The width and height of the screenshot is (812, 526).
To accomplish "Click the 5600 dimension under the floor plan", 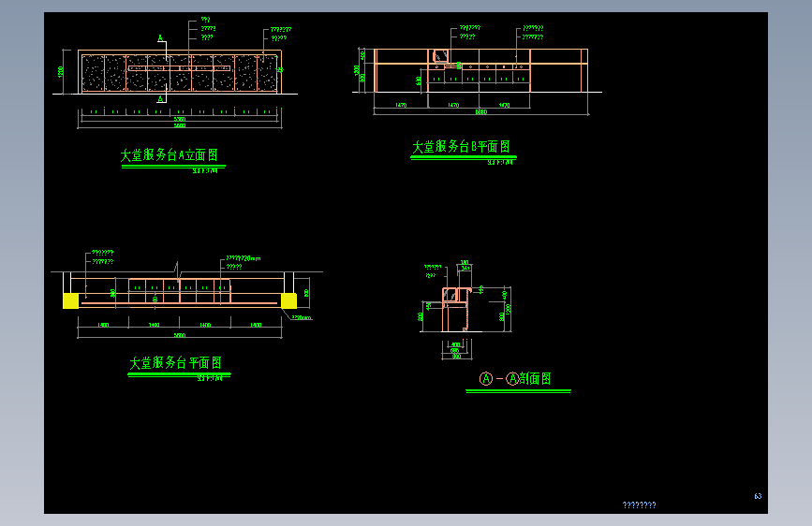I will pyautogui.click(x=179, y=335).
